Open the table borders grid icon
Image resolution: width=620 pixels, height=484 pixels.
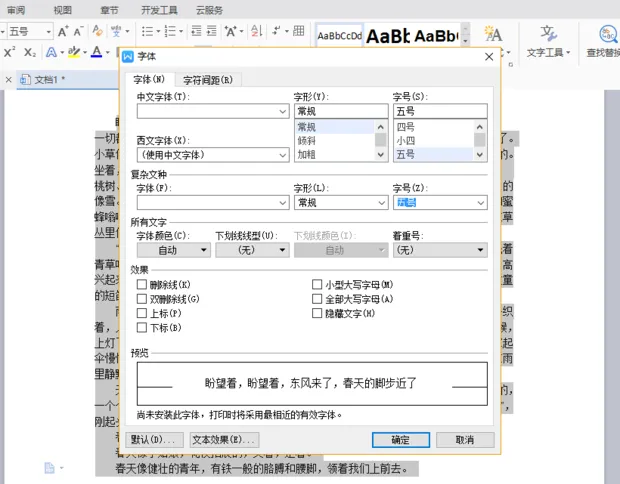click(x=299, y=31)
